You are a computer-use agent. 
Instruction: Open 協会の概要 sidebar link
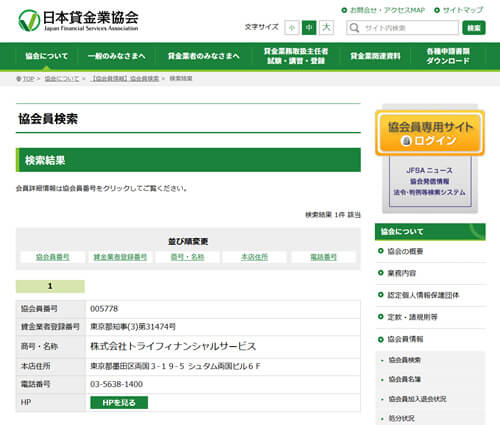click(405, 251)
